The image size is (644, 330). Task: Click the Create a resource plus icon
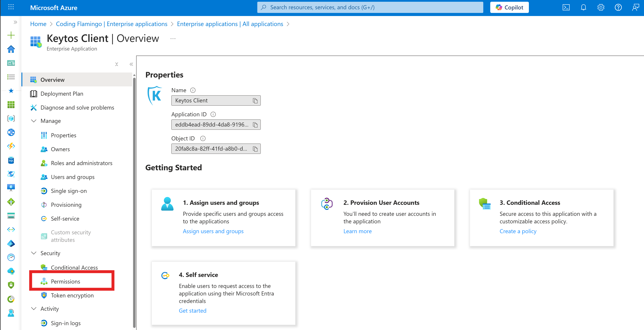point(11,35)
